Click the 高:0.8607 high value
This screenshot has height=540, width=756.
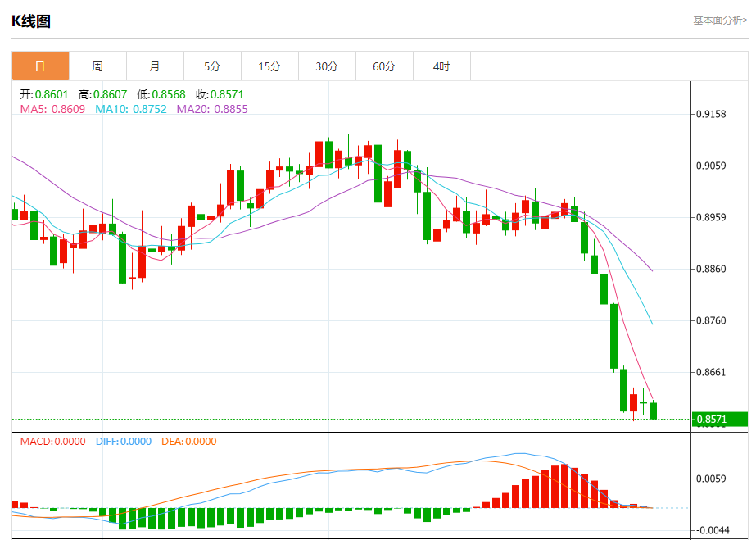coord(102,94)
